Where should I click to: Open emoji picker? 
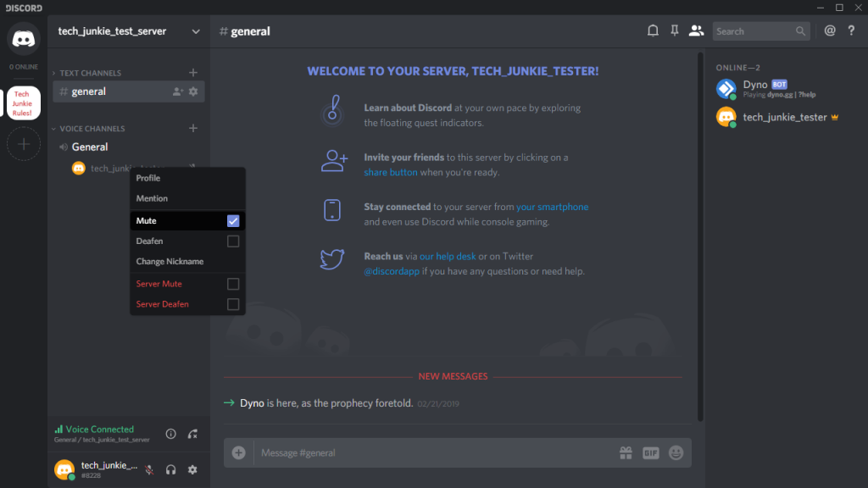(x=676, y=452)
